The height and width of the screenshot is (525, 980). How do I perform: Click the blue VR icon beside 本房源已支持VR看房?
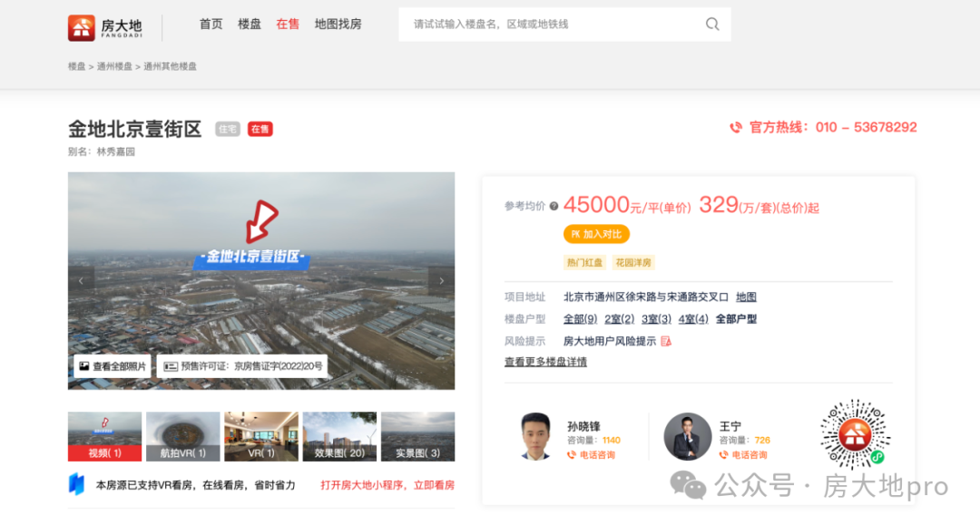[76, 484]
